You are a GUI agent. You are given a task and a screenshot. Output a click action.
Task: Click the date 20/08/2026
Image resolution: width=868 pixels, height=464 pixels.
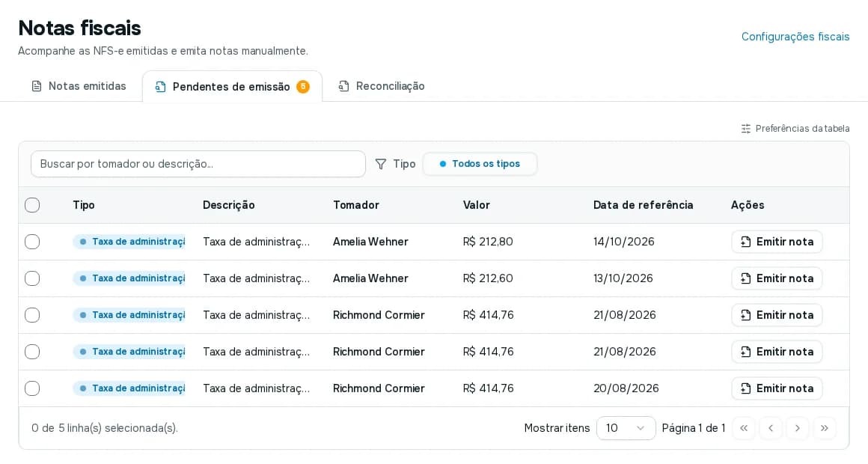point(626,388)
